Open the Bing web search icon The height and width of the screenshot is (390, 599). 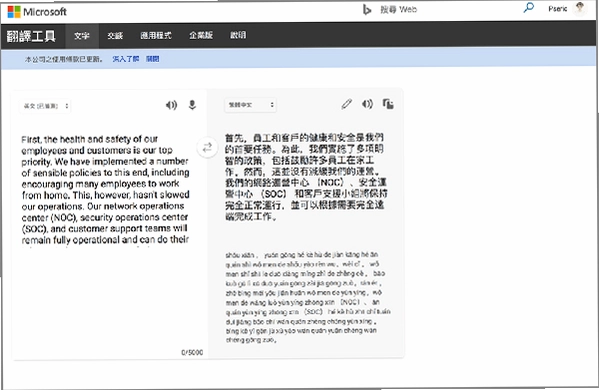[367, 10]
